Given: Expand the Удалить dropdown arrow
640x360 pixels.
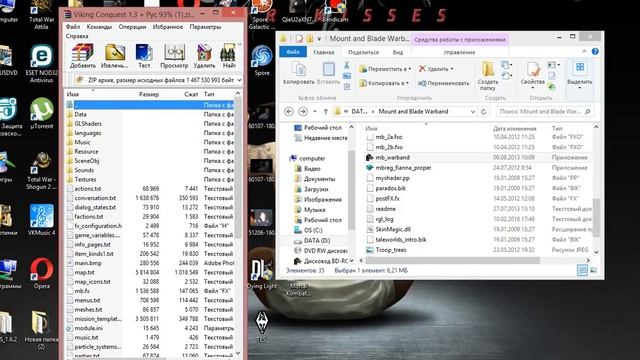Looking at the screenshot, I should 452,69.
